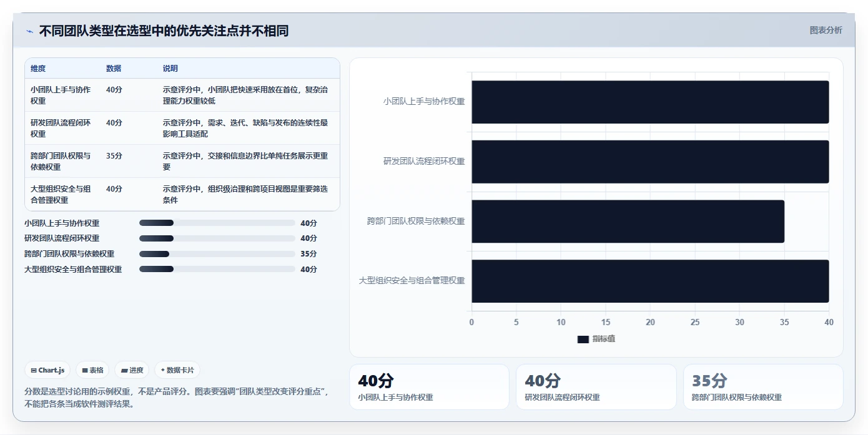Screen dimensions: 868x435
Task: Click the 图表分析 label in the header
Action: 826,30
